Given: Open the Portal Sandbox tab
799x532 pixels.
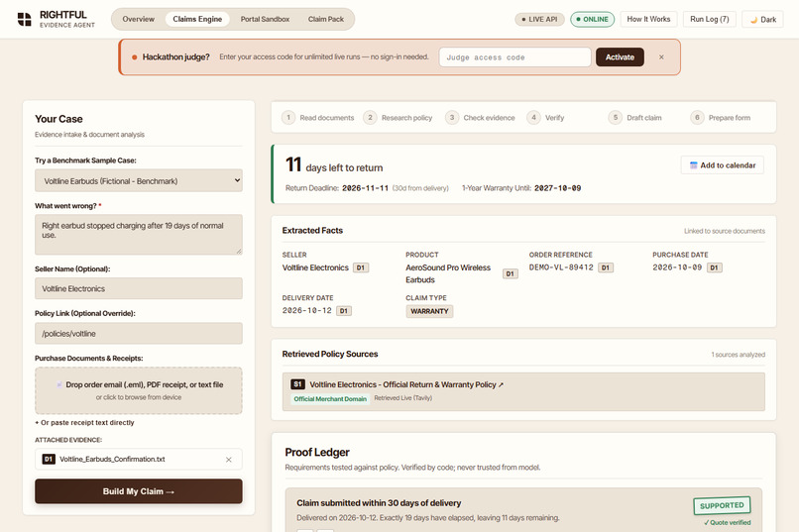Looking at the screenshot, I should 265,19.
